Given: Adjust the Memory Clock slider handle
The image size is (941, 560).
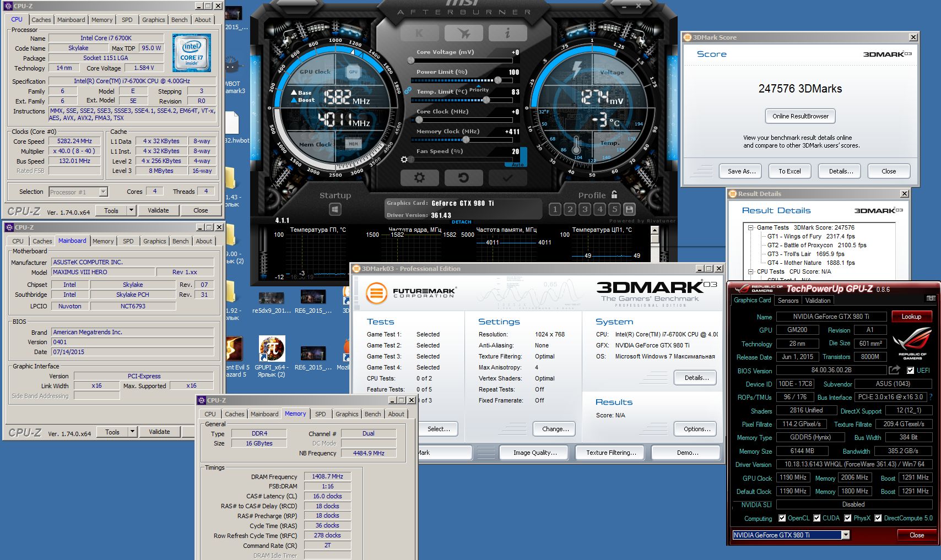Looking at the screenshot, I should tap(466, 140).
